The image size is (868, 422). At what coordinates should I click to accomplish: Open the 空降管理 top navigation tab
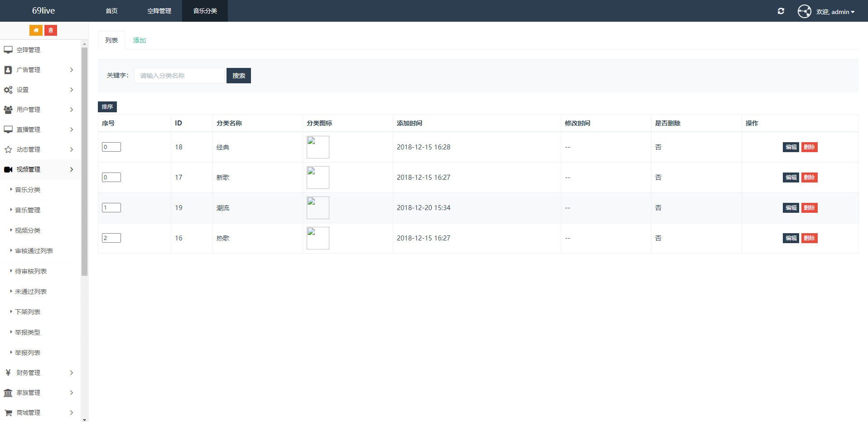[159, 11]
